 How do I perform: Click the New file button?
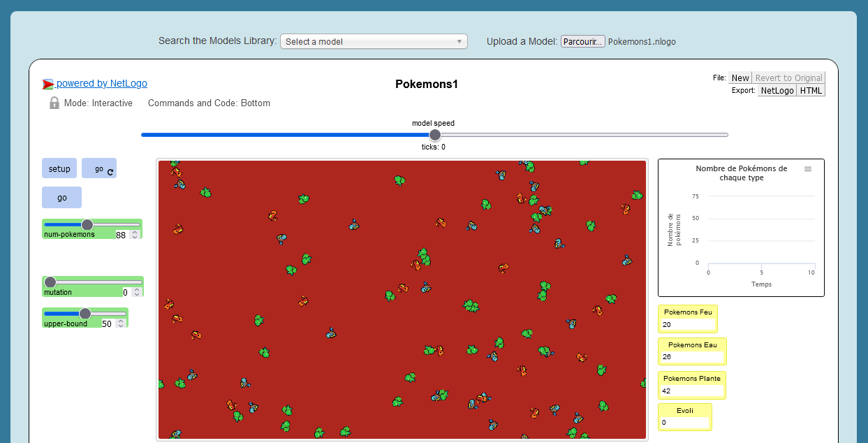(x=740, y=78)
